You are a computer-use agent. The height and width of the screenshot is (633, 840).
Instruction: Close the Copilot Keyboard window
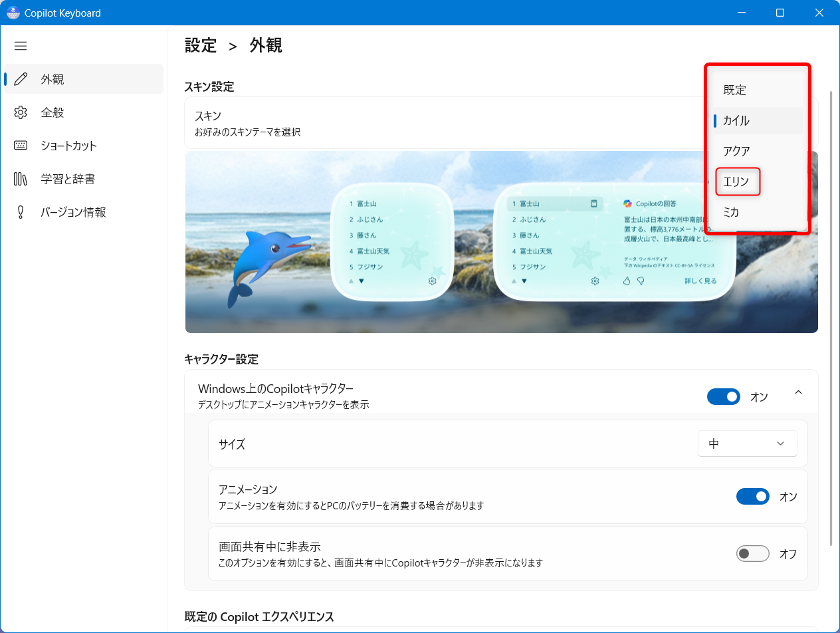(819, 13)
